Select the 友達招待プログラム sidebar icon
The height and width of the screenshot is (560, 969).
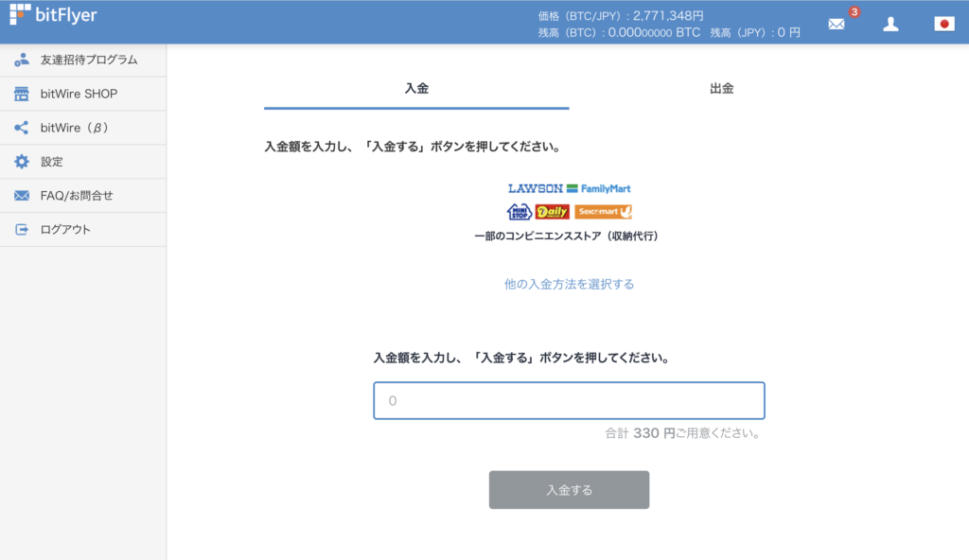[19, 60]
